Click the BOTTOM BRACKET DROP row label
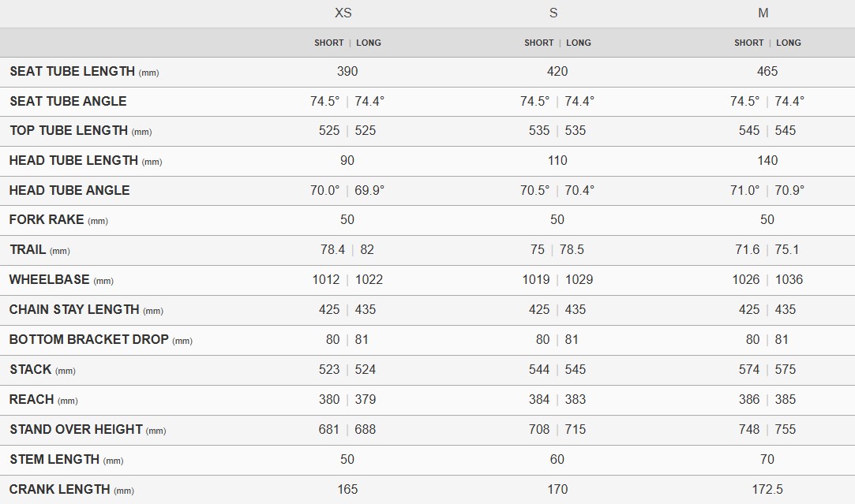The image size is (855, 504). [x=88, y=340]
